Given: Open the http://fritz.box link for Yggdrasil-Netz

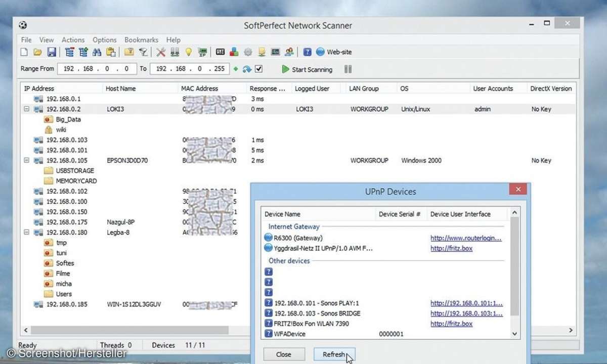Looking at the screenshot, I should 451,248.
